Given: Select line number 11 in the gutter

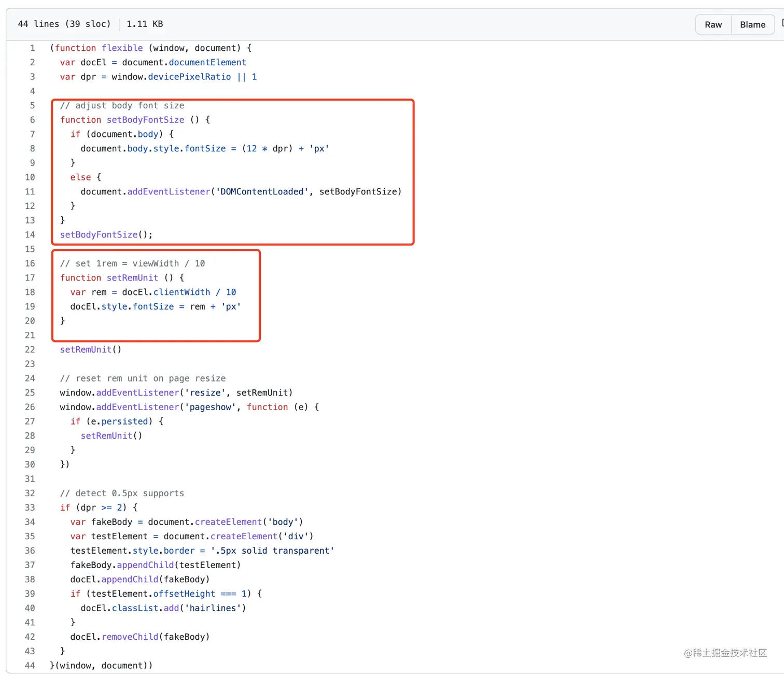Looking at the screenshot, I should (x=30, y=191).
